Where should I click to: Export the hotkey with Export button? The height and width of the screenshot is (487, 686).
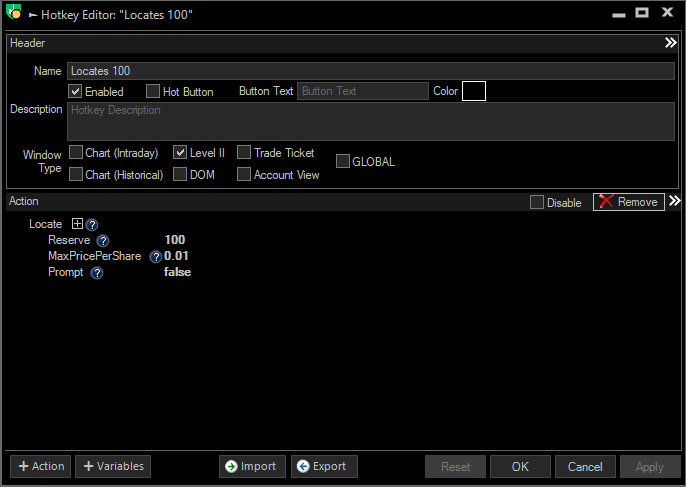(x=321, y=466)
